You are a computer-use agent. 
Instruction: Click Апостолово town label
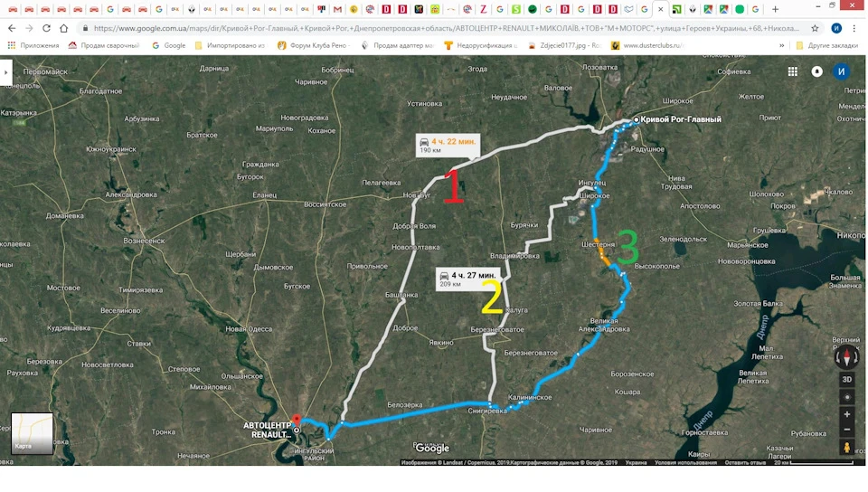coord(700,206)
